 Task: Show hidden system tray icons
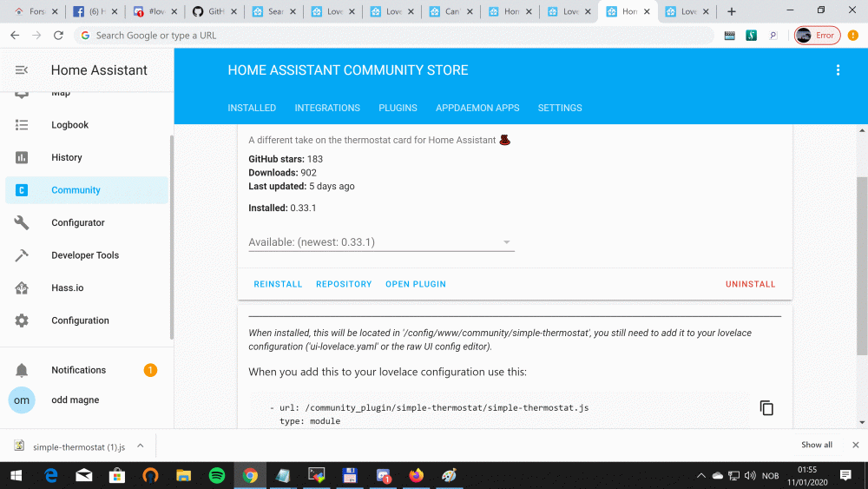[x=700, y=476]
